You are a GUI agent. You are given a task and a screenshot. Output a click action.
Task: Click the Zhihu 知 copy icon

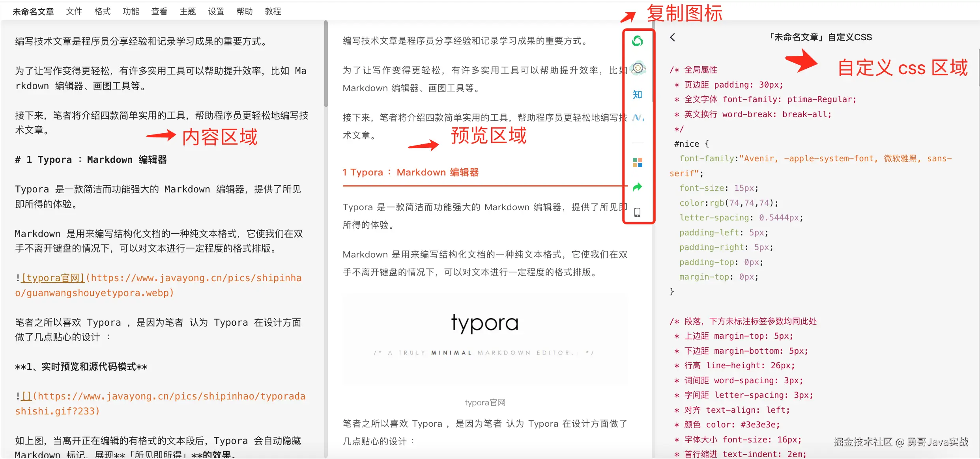(x=637, y=95)
